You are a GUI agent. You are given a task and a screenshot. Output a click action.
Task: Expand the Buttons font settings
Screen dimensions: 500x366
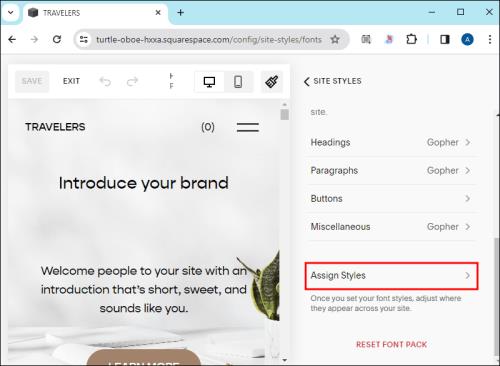point(391,199)
